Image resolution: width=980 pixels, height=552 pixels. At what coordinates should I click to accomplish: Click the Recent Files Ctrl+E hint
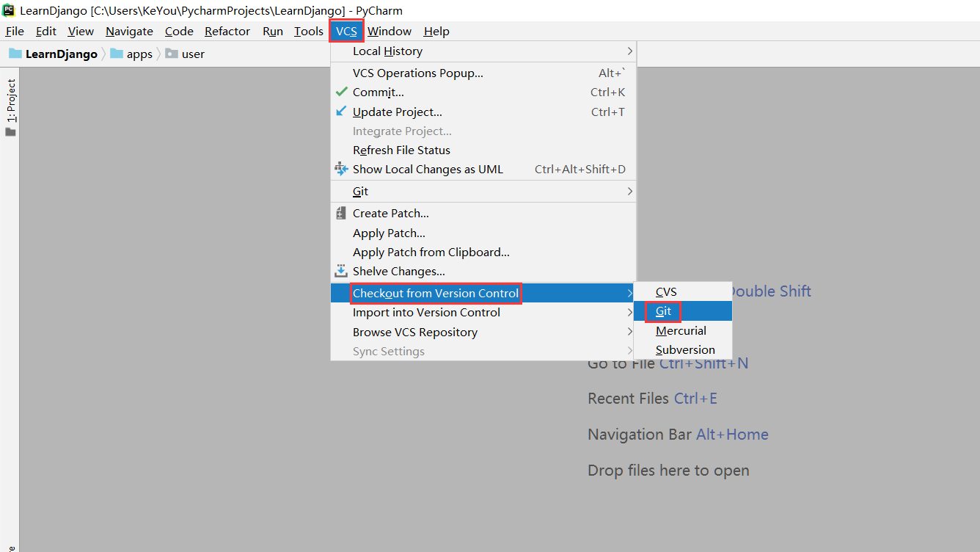point(652,399)
